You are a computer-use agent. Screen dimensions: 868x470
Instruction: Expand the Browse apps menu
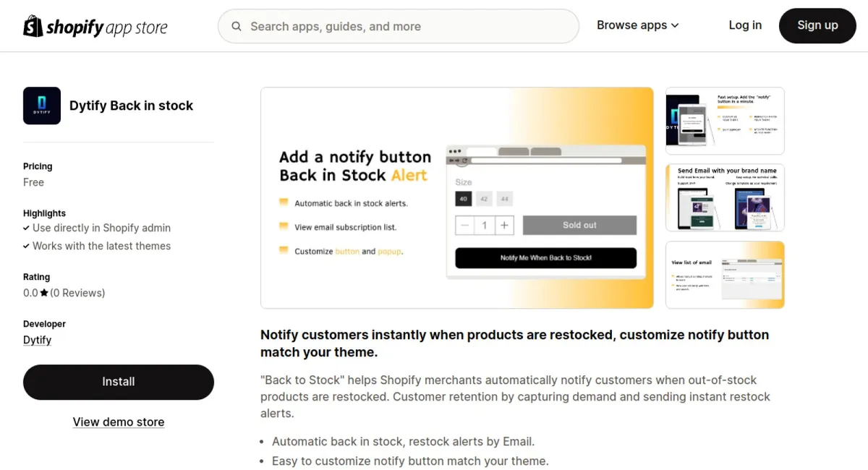coord(638,25)
